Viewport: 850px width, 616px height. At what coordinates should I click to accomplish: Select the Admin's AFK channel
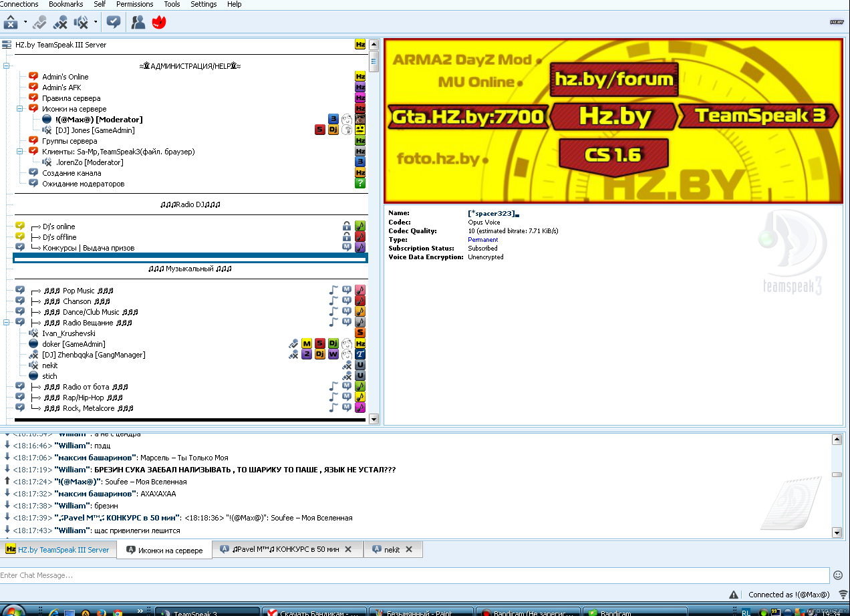pos(61,88)
